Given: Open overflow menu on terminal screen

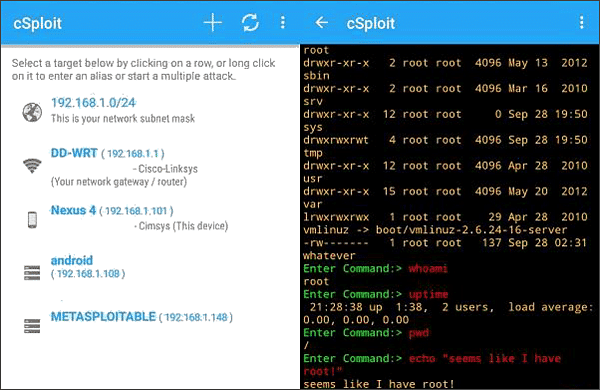Looking at the screenshot, I should [x=582, y=23].
